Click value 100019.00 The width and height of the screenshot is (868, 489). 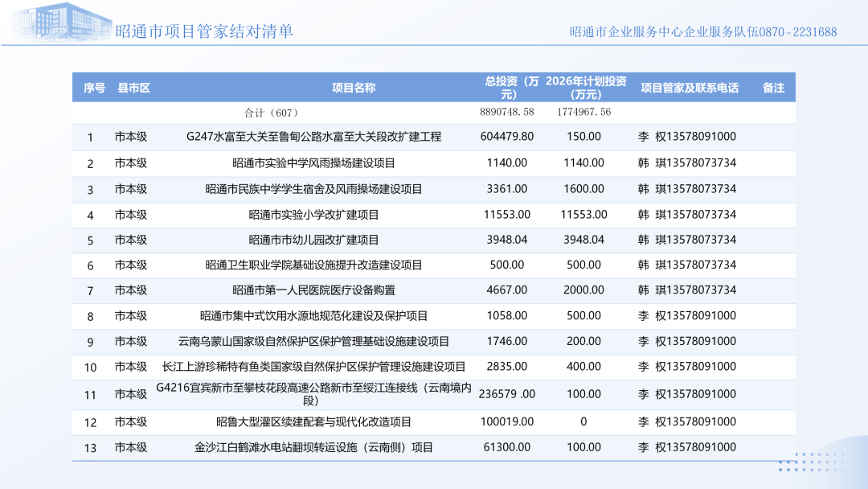click(507, 421)
